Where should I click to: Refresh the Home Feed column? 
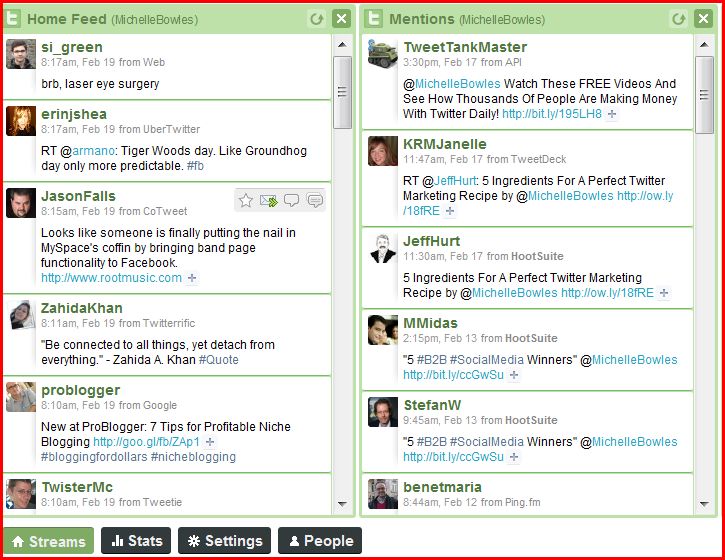pyautogui.click(x=317, y=19)
